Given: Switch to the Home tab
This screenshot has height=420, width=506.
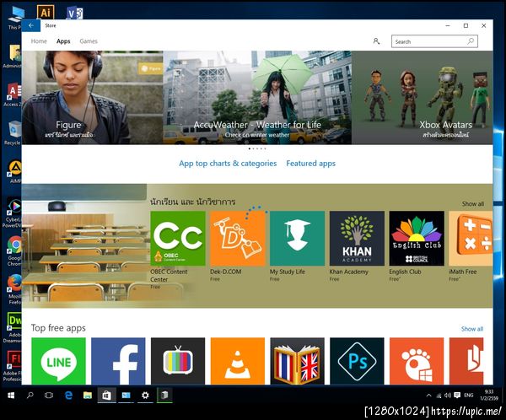Looking at the screenshot, I should coord(39,41).
